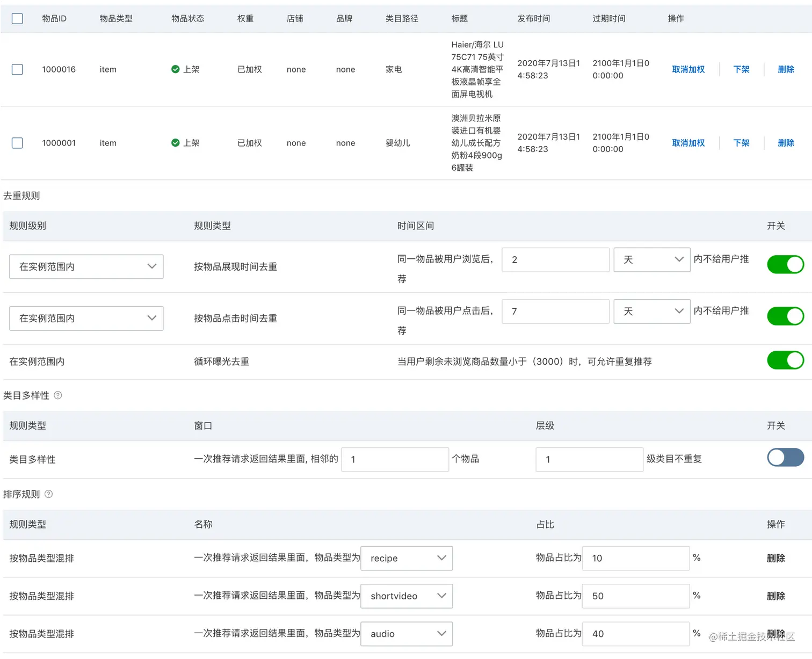812x659 pixels.
Task: Click browse dedup days input showing 2
Action: tap(555, 259)
